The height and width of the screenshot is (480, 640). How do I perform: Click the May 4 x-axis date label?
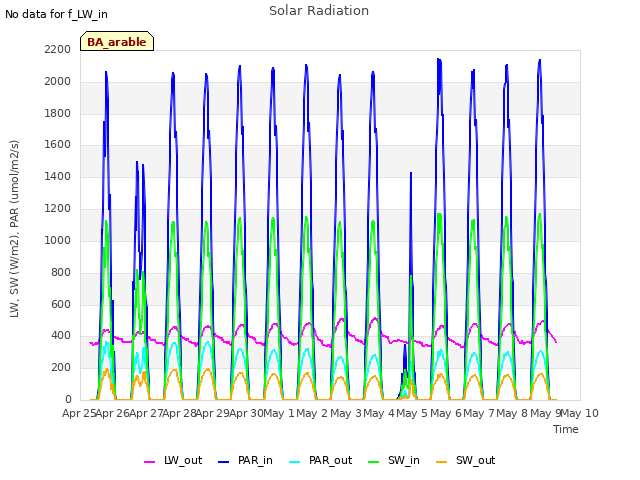pyautogui.click(x=379, y=413)
